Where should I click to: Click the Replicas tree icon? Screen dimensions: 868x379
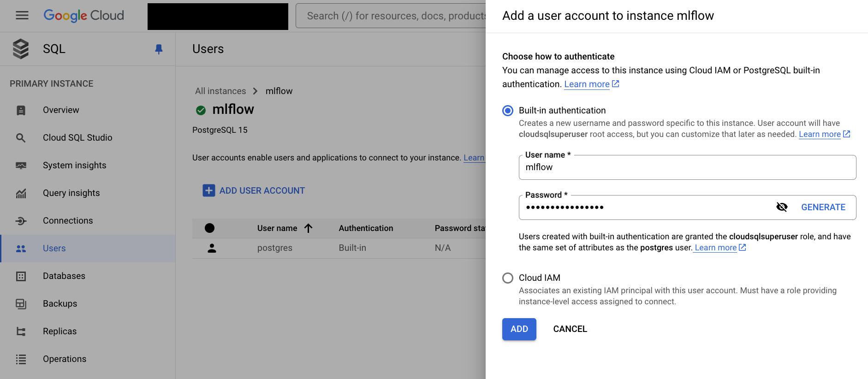pyautogui.click(x=21, y=332)
